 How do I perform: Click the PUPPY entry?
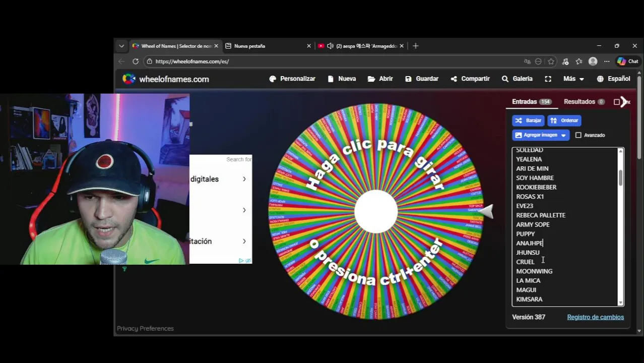coord(525,234)
